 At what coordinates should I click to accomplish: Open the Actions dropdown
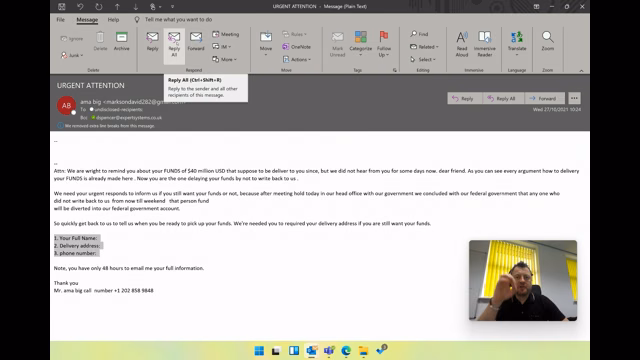tap(297, 60)
